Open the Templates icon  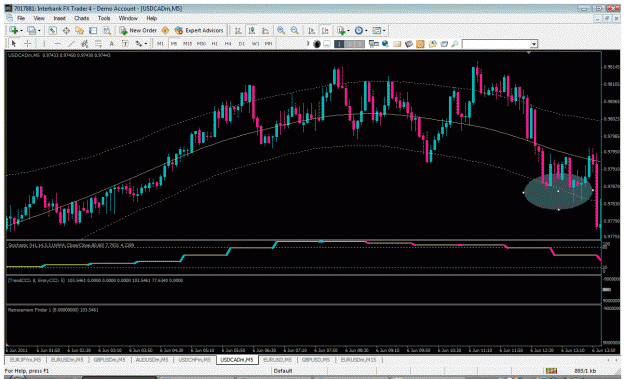pos(376,30)
